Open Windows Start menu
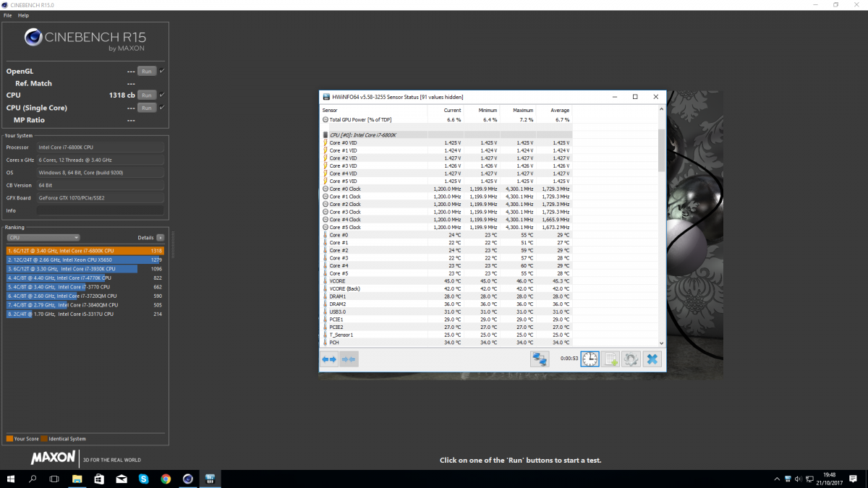This screenshot has height=488, width=868. pyautogui.click(x=12, y=479)
